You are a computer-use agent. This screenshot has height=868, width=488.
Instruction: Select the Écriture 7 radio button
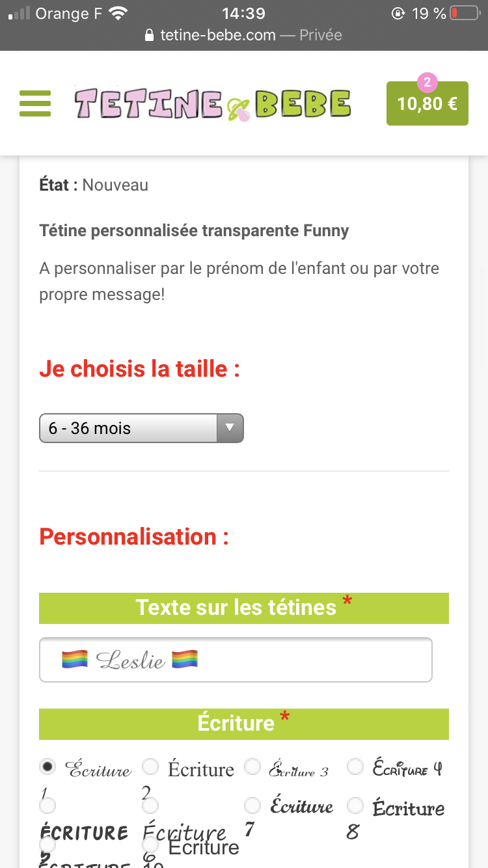tap(252, 806)
